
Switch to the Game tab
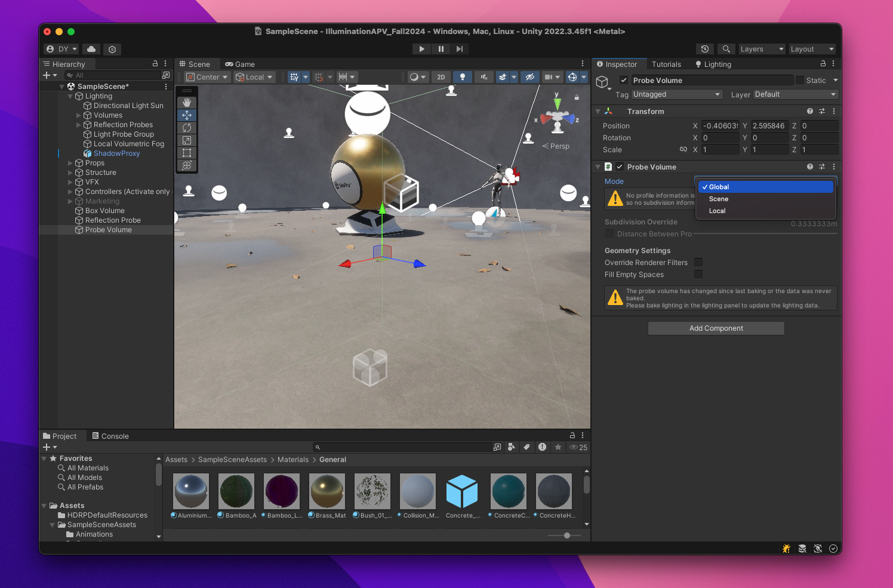[240, 64]
